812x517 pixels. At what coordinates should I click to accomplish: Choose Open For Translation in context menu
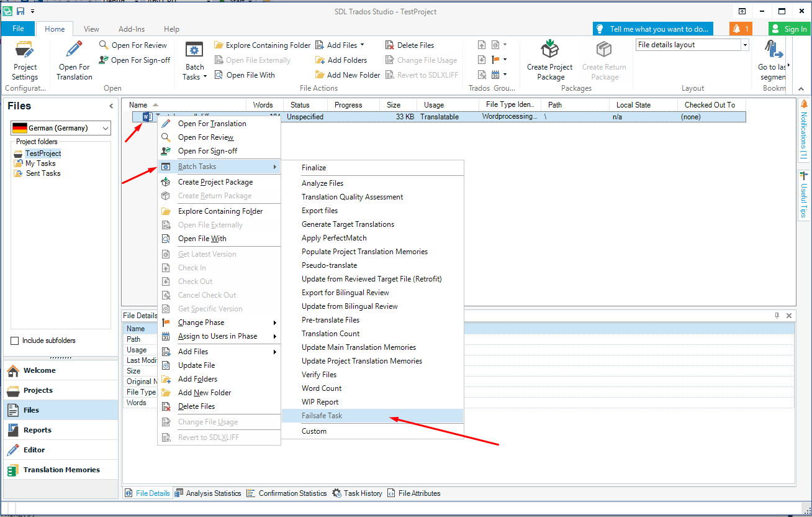coord(219,124)
